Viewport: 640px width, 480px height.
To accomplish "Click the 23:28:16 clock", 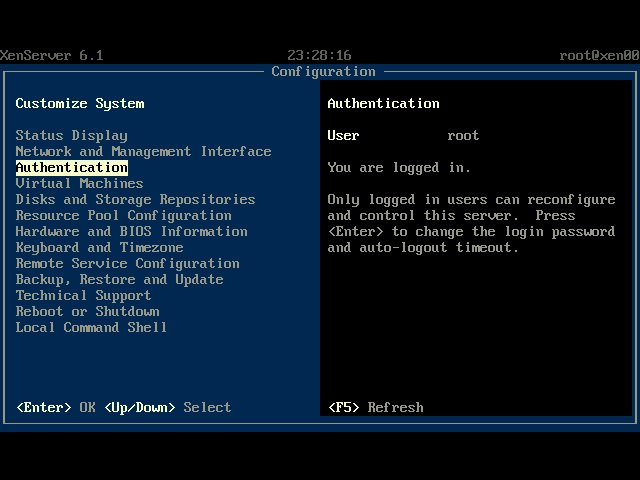I will pyautogui.click(x=319, y=55).
